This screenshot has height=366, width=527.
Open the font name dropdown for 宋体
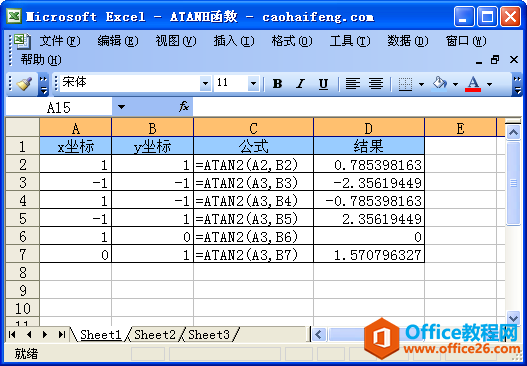205,83
